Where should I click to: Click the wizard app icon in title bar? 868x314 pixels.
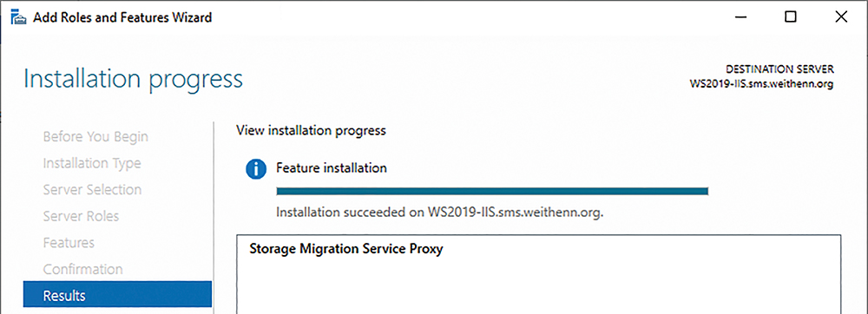pos(18,17)
